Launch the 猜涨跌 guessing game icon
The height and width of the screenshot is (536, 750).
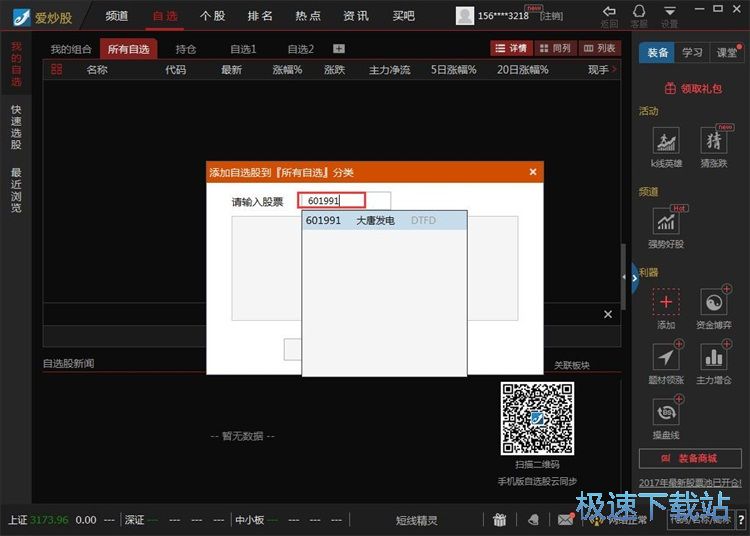point(714,141)
